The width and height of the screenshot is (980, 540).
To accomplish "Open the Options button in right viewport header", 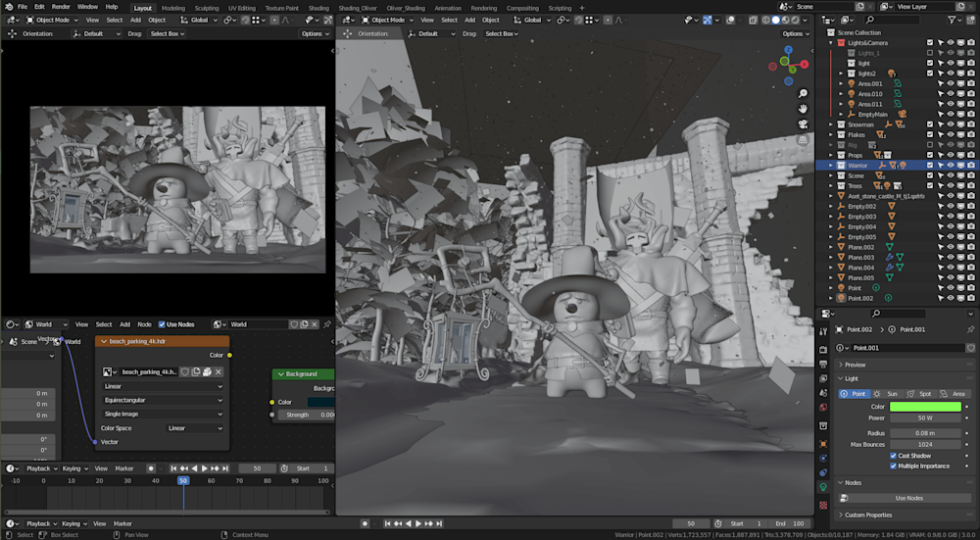I will click(795, 33).
